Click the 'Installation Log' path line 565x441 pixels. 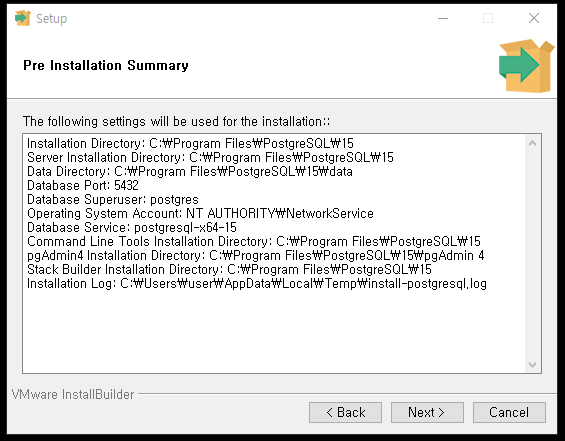257,284
